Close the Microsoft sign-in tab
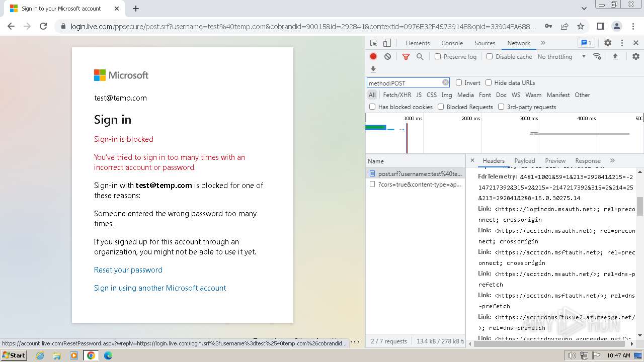Viewport: 644px width, 362px height. pyautogui.click(x=117, y=9)
